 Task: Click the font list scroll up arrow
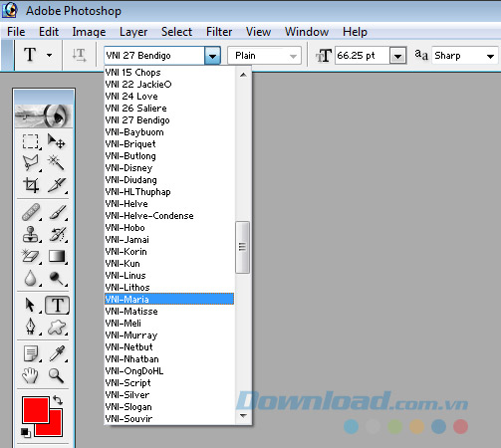tap(243, 75)
